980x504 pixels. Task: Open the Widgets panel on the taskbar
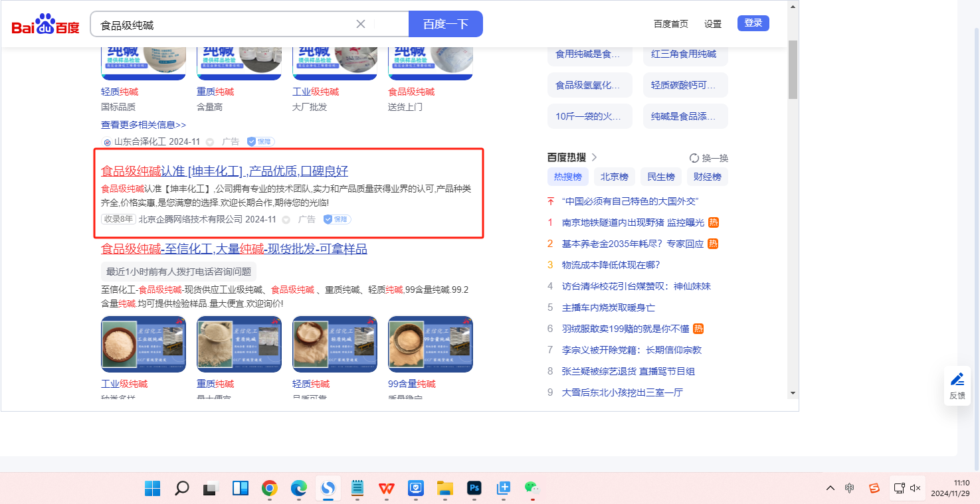(240, 489)
